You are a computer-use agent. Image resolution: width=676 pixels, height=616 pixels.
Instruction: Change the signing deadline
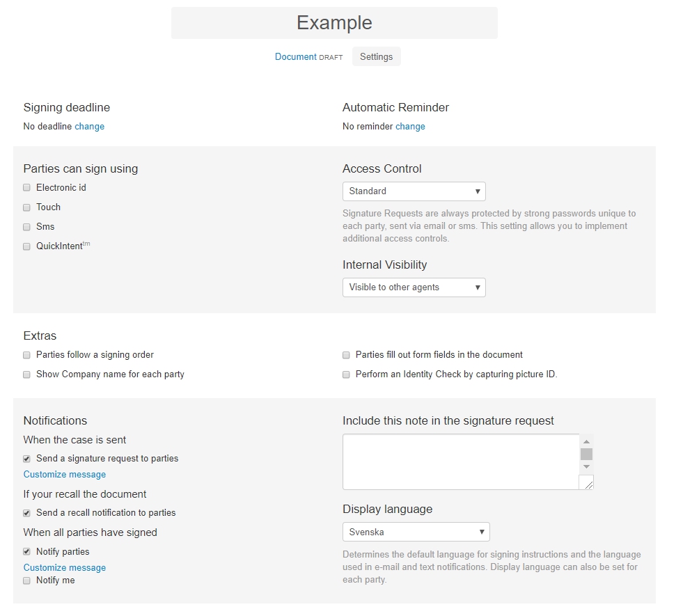coord(89,126)
